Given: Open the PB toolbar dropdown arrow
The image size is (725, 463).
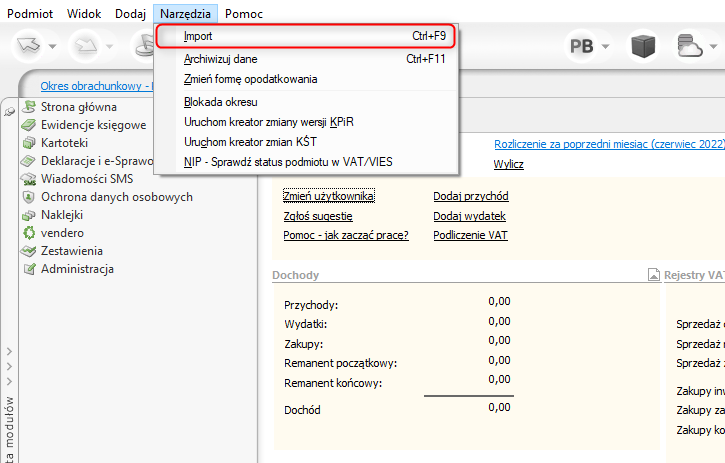Looking at the screenshot, I should tap(608, 46).
